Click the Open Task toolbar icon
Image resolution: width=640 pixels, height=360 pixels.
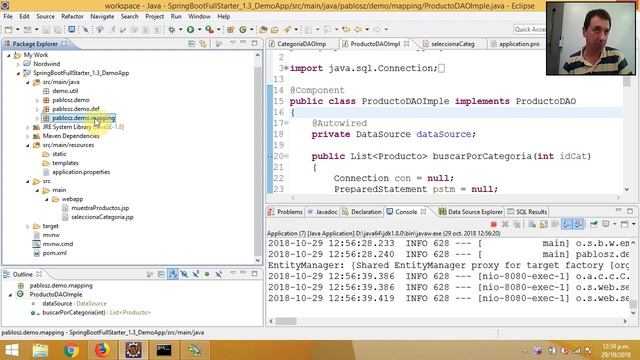(x=275, y=29)
